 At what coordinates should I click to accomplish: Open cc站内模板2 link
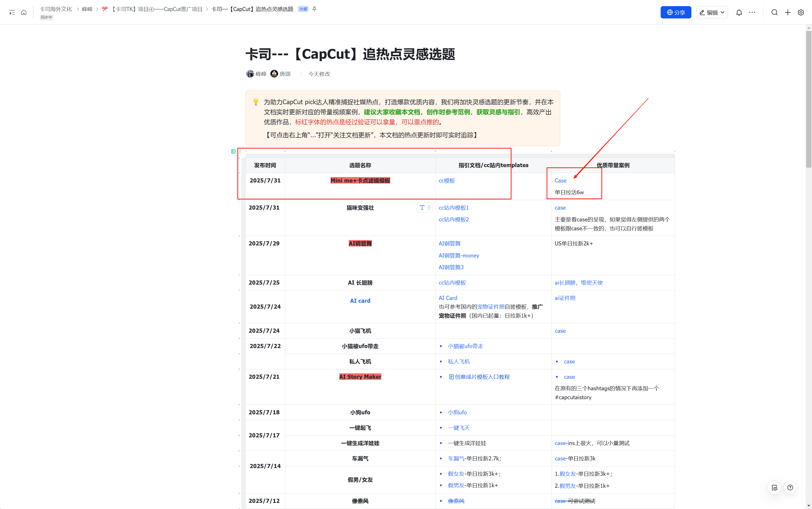453,220
